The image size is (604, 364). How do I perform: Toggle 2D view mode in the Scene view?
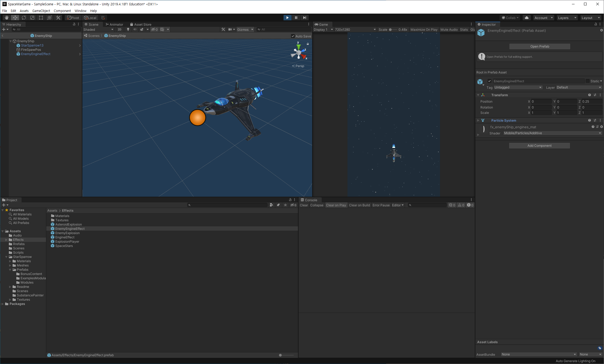coord(120,30)
